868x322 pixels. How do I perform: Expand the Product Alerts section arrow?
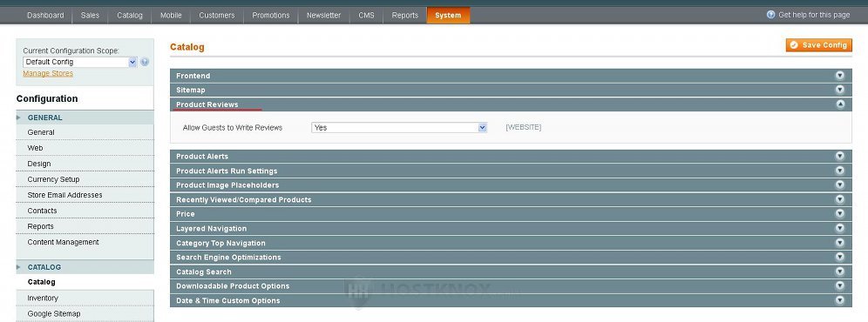click(840, 156)
